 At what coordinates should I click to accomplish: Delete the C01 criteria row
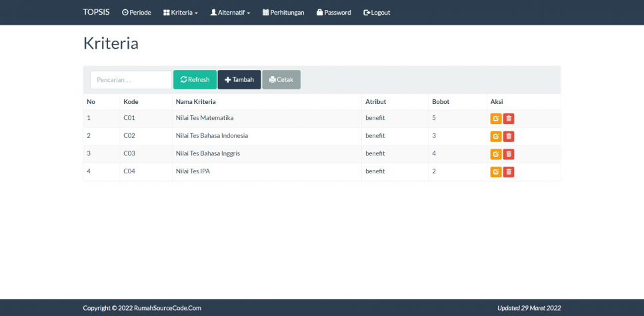(x=509, y=119)
